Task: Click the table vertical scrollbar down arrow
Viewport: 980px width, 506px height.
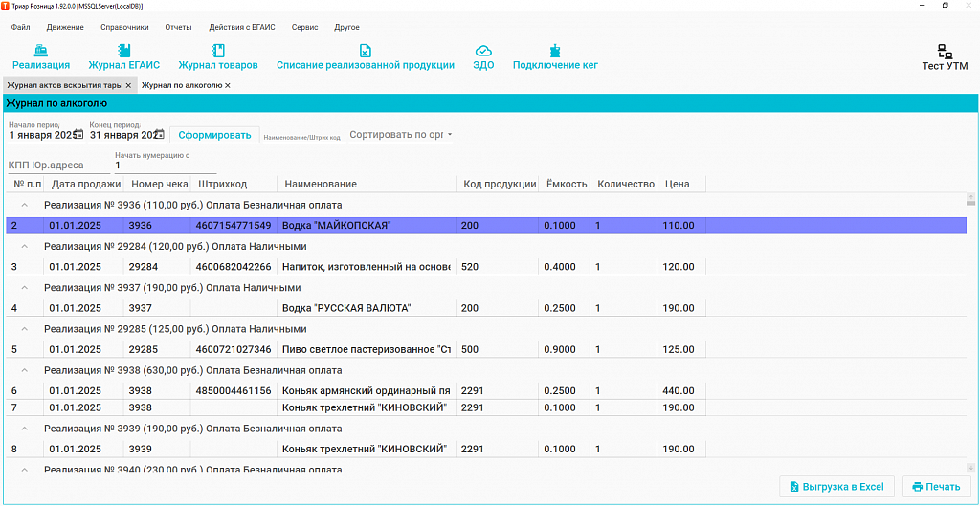Action: point(970,467)
